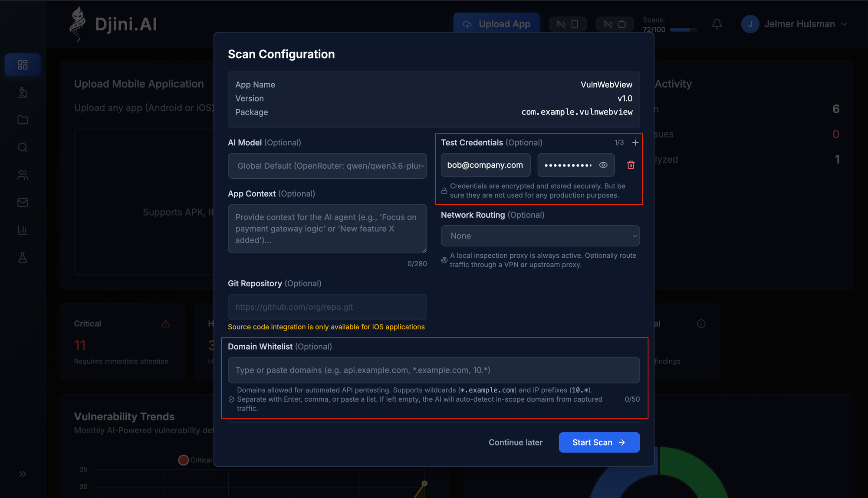Choose Continue later to save configuration
868x498 pixels.
[516, 442]
